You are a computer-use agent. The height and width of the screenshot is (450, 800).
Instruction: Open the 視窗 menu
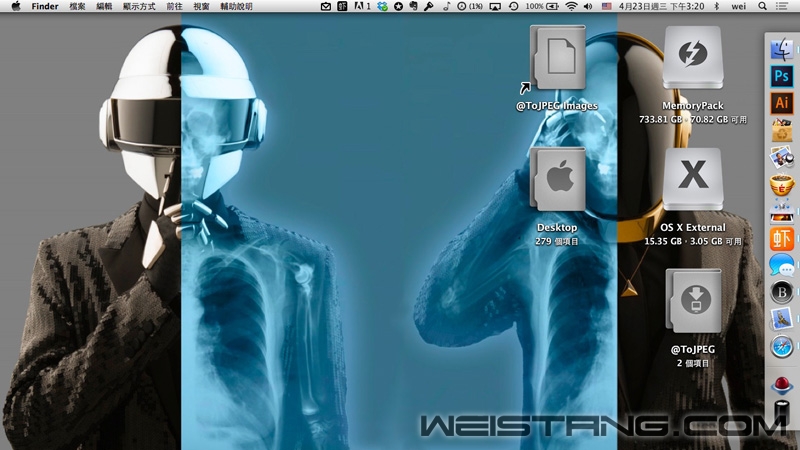(x=201, y=6)
